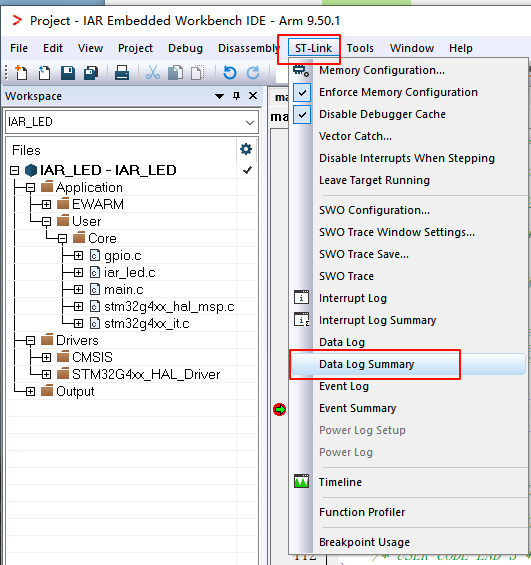Click the EWARM folder icon
Image resolution: width=531 pixels, height=565 pixels.
point(63,204)
